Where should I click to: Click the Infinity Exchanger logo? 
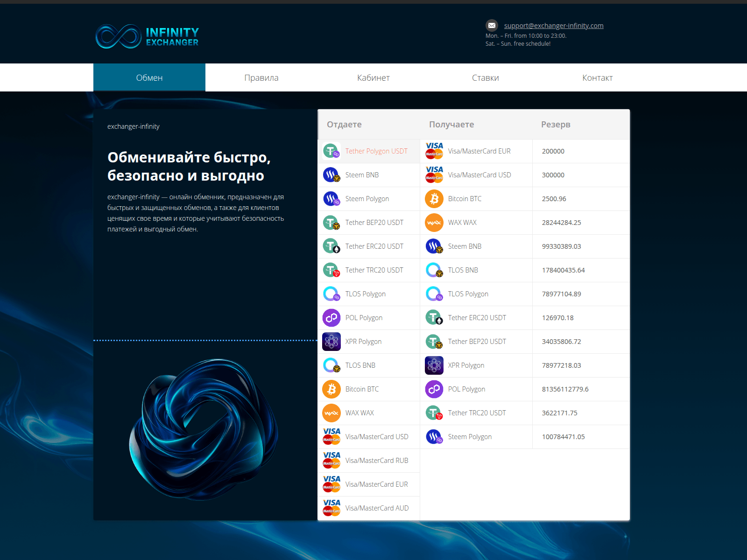pos(147,36)
